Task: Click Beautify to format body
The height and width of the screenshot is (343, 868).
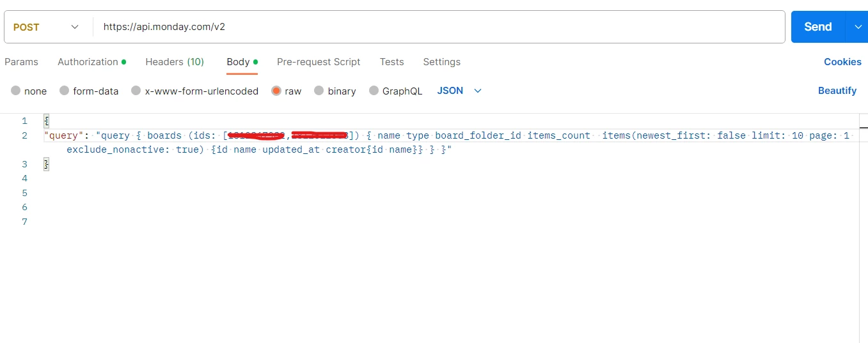Action: pos(837,91)
